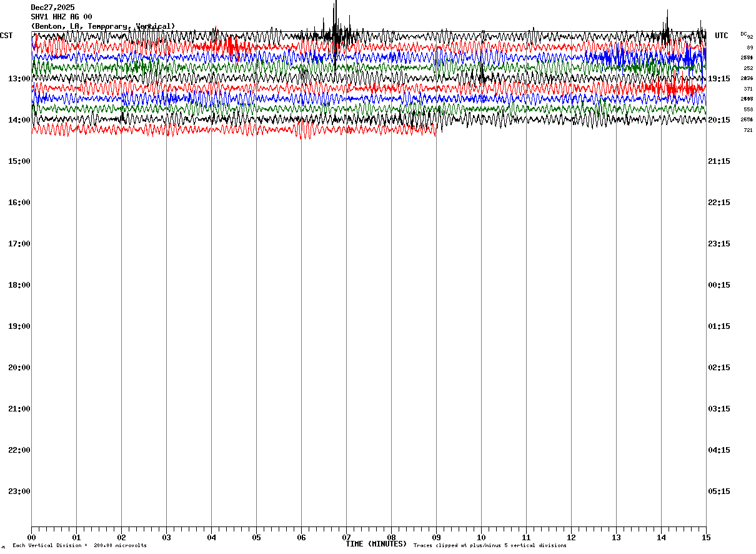The width and height of the screenshot is (756, 554).
Task: Select the 13:00 CST row label
Action: point(19,79)
